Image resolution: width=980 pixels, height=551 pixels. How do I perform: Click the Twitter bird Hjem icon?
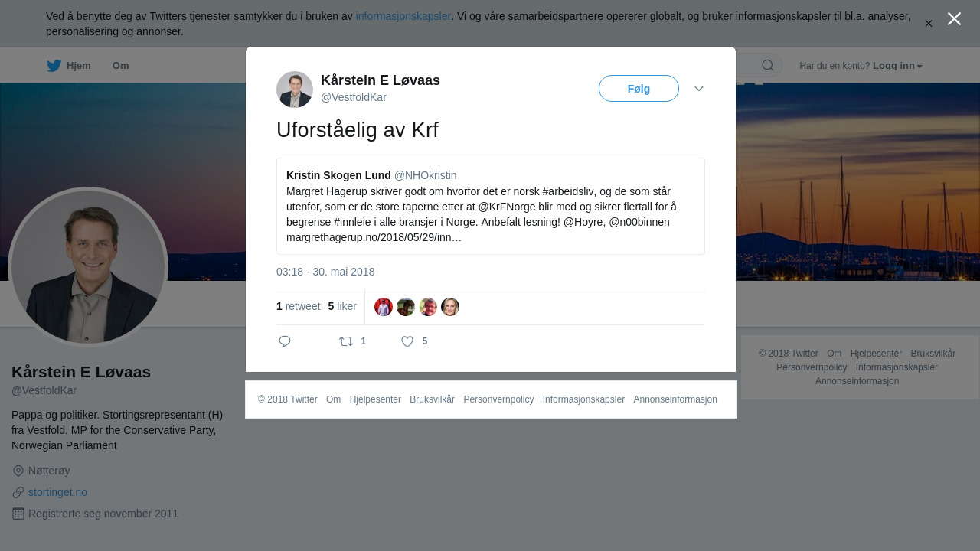(x=54, y=66)
